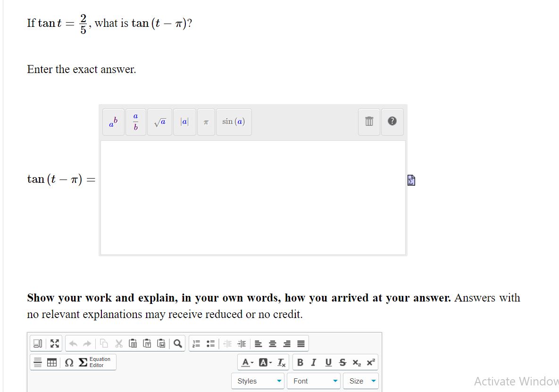Image resolution: width=559 pixels, height=392 pixels.
Task: Insert an exponent using the a^b button
Action: click(113, 122)
